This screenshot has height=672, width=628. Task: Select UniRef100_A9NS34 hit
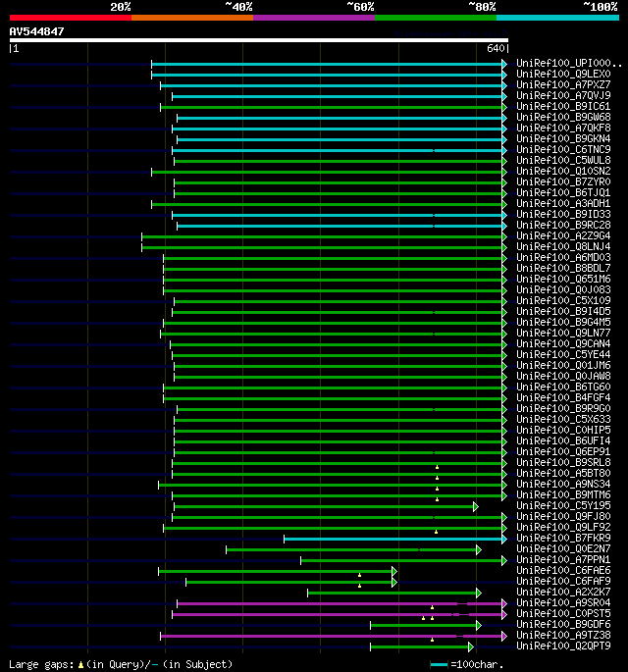(x=563, y=484)
